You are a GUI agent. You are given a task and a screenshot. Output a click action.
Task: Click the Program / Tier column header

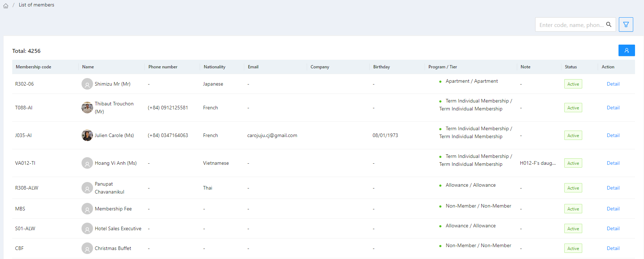pyautogui.click(x=443, y=67)
